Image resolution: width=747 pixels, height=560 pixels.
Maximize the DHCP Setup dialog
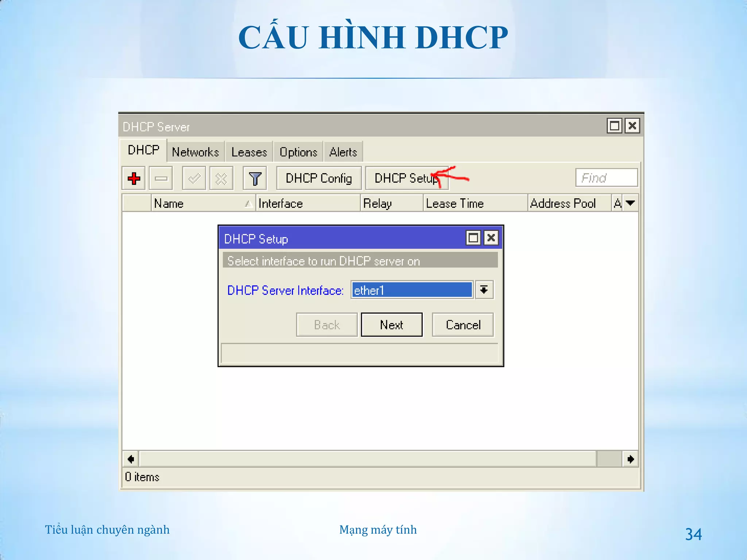pyautogui.click(x=473, y=238)
